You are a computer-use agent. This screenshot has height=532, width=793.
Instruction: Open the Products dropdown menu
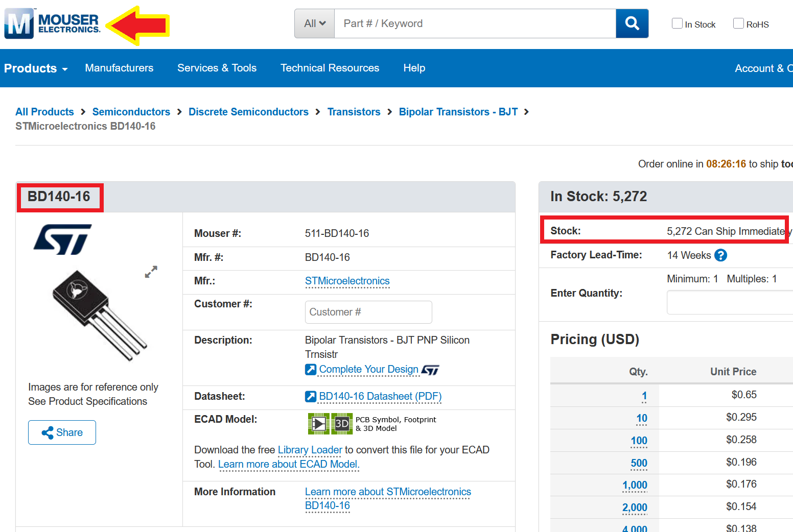[x=36, y=68]
